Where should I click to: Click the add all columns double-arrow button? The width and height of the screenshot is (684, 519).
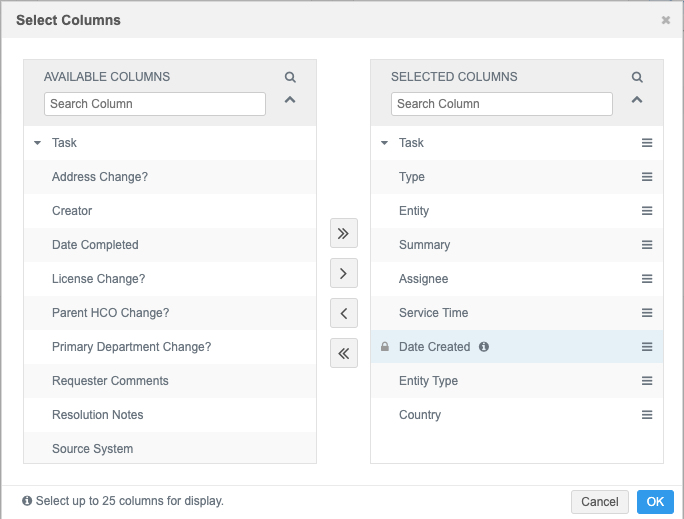pos(343,234)
